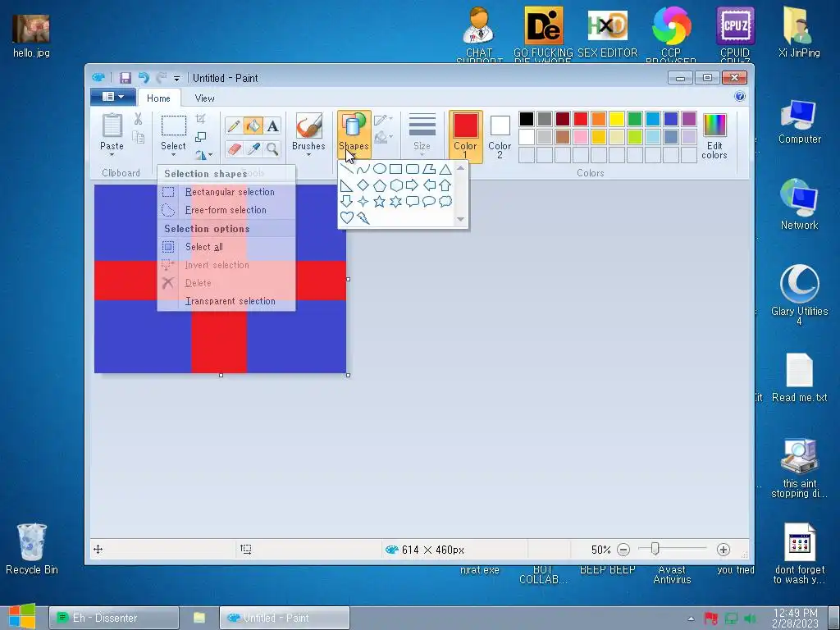The image size is (840, 630).
Task: Open the Customize Quick Access Toolbar arrow
Action: [176, 79]
